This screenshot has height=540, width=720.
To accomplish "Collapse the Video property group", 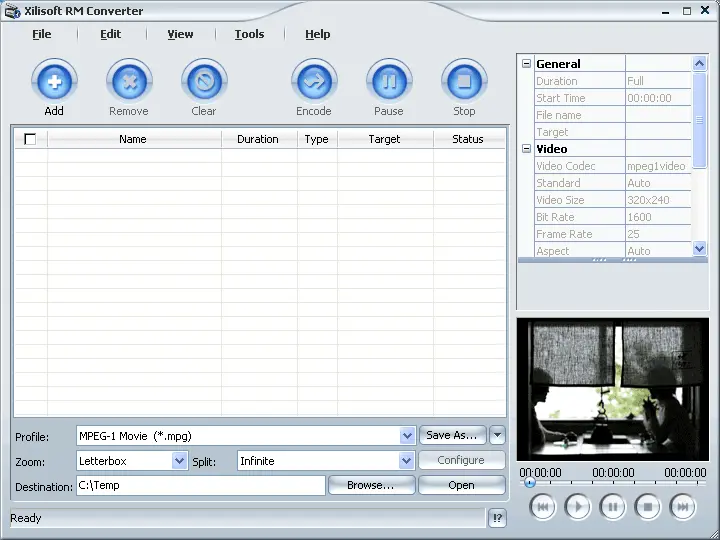I will pos(527,149).
